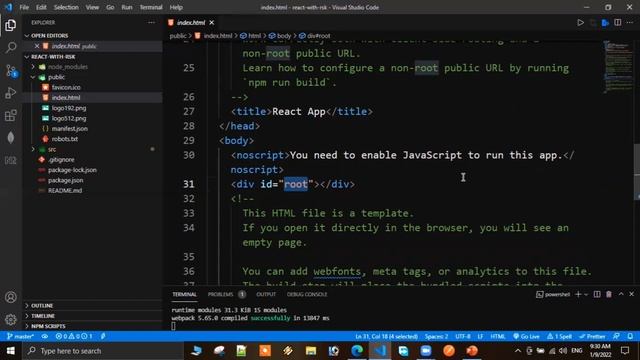This screenshot has width=640, height=360.
Task: Open Microsoft Edge from the taskbar
Action: coord(357,351)
